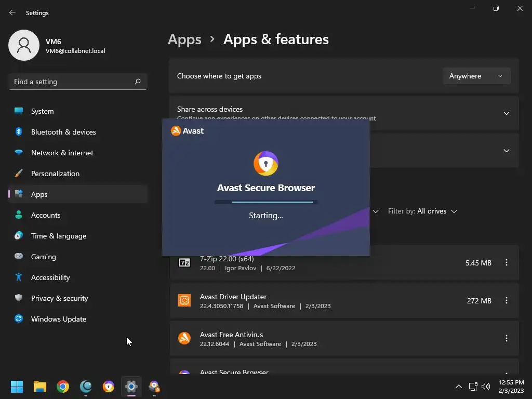Open the Windows Start menu
This screenshot has height=399, width=532.
(17, 387)
